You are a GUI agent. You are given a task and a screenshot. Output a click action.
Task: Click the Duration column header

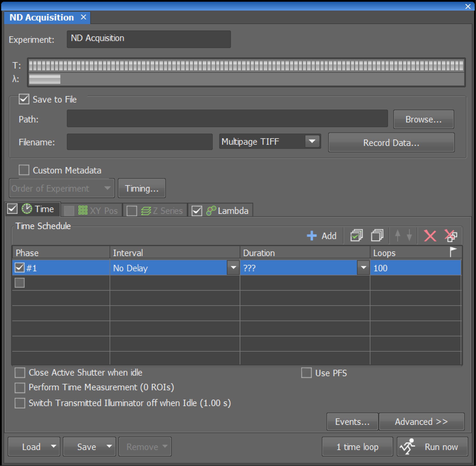(x=305, y=253)
